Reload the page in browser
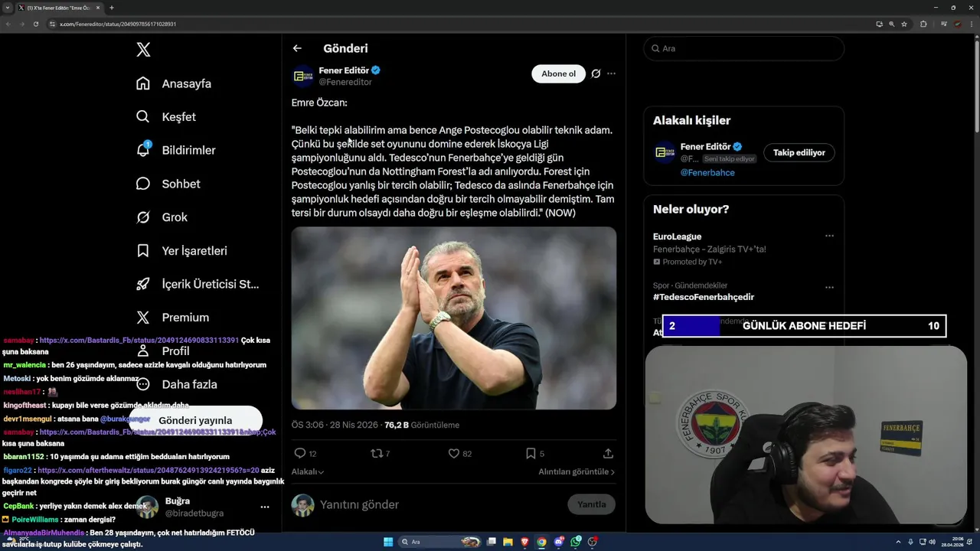980x551 pixels. coord(35,24)
